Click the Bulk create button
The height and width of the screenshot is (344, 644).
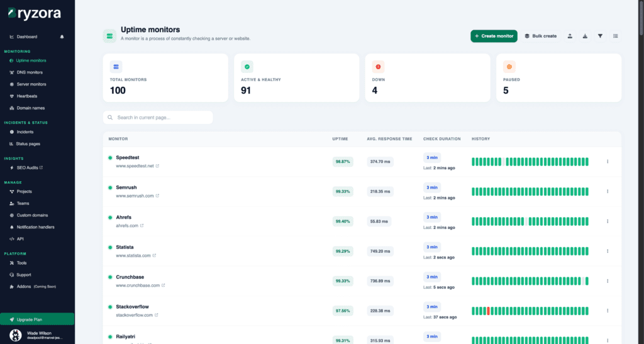(540, 36)
